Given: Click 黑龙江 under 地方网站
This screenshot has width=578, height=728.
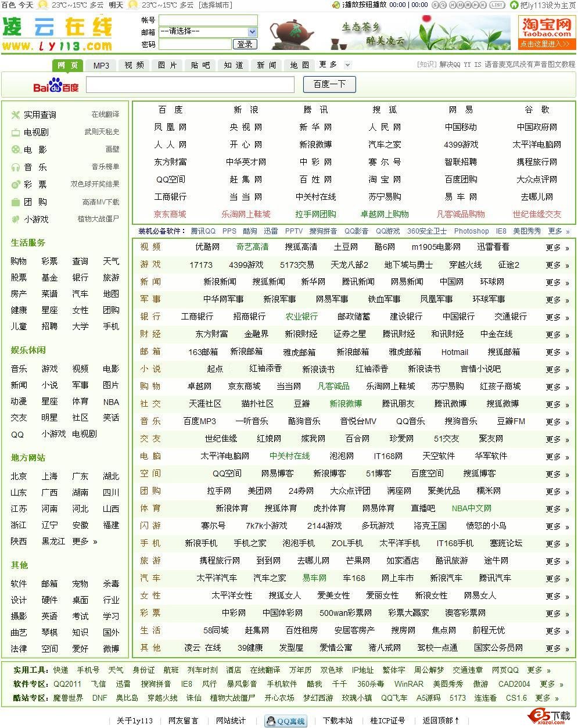Looking at the screenshot, I should pos(53,541).
